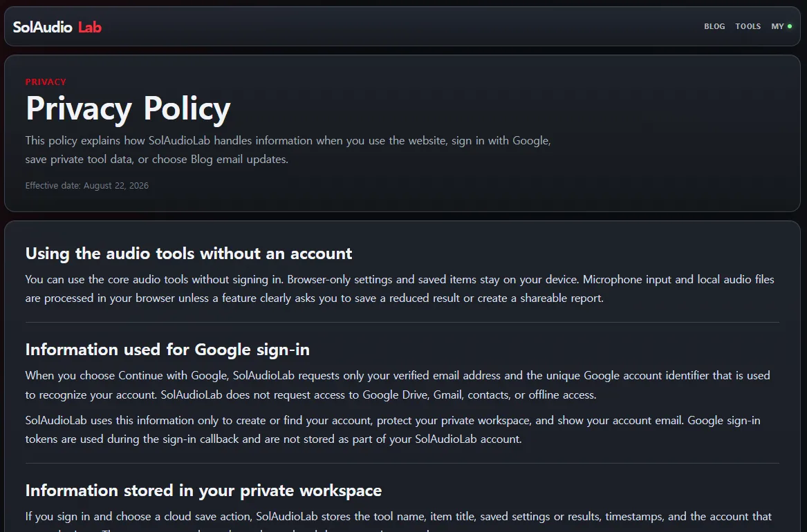Go to BLOG in the navigation
This screenshot has width=807, height=532.
pos(714,26)
